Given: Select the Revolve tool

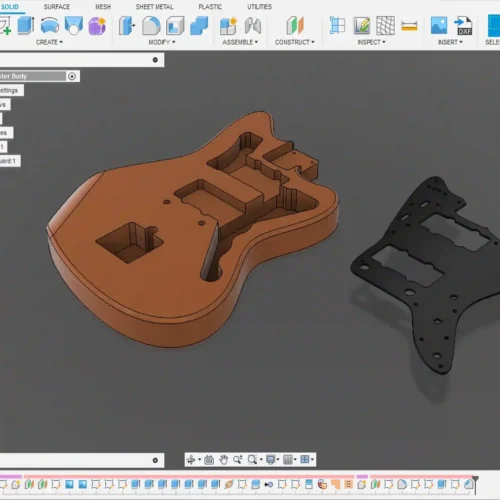Looking at the screenshot, I should (x=50, y=25).
